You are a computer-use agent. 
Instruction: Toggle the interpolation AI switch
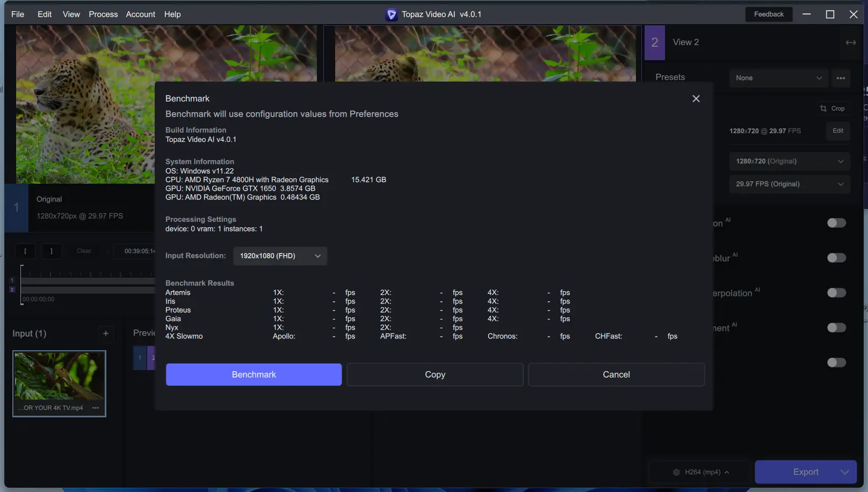[x=836, y=293]
